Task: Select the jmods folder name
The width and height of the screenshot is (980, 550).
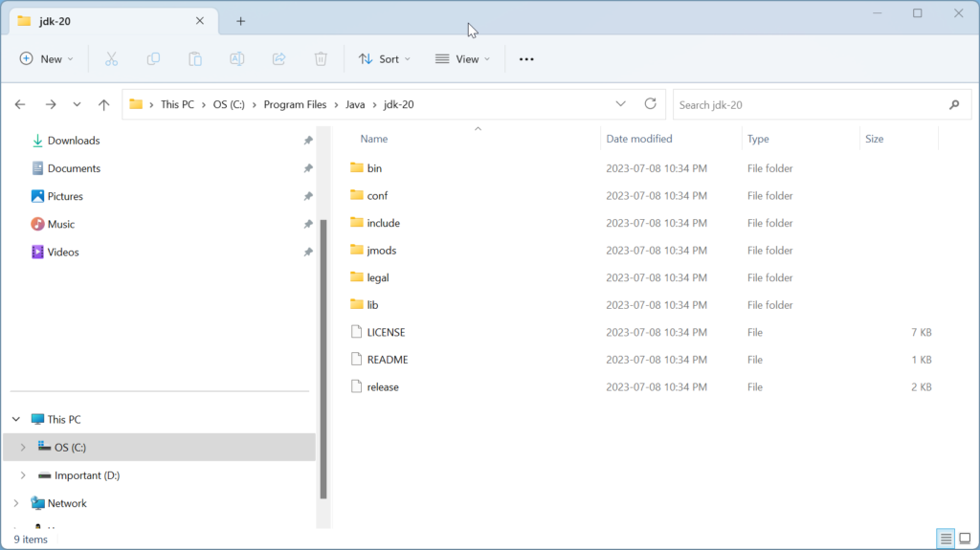Action: point(382,251)
